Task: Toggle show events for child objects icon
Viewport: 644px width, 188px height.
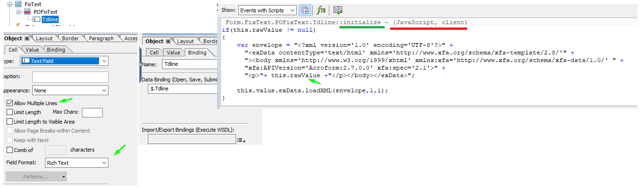Action: click(x=305, y=10)
